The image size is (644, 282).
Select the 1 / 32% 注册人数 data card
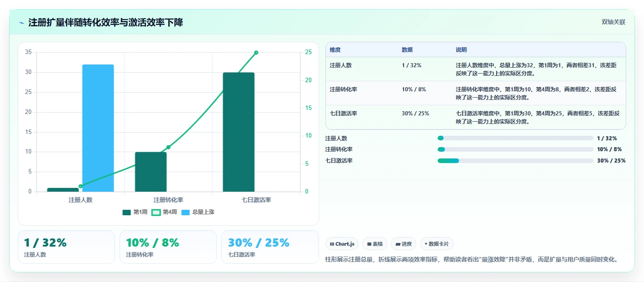(x=66, y=247)
